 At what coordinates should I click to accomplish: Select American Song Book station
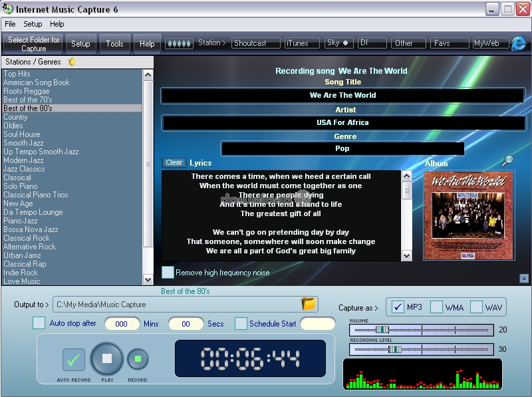click(72, 82)
